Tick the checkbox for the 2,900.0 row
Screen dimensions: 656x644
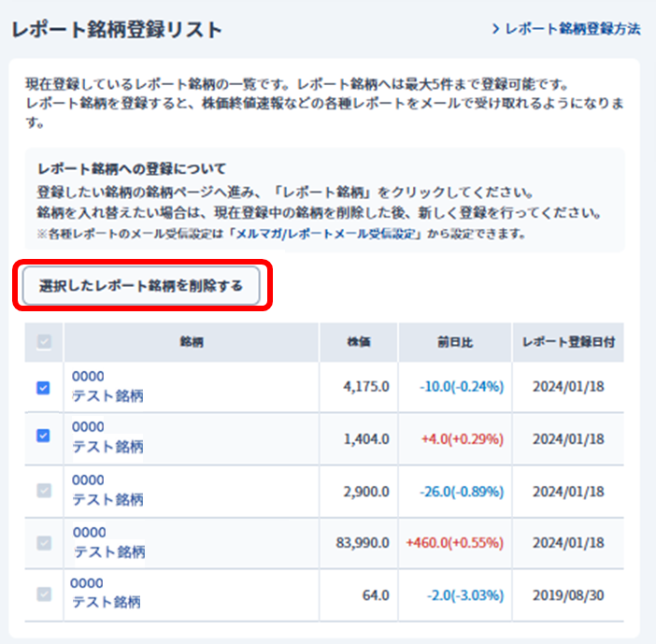tap(43, 490)
